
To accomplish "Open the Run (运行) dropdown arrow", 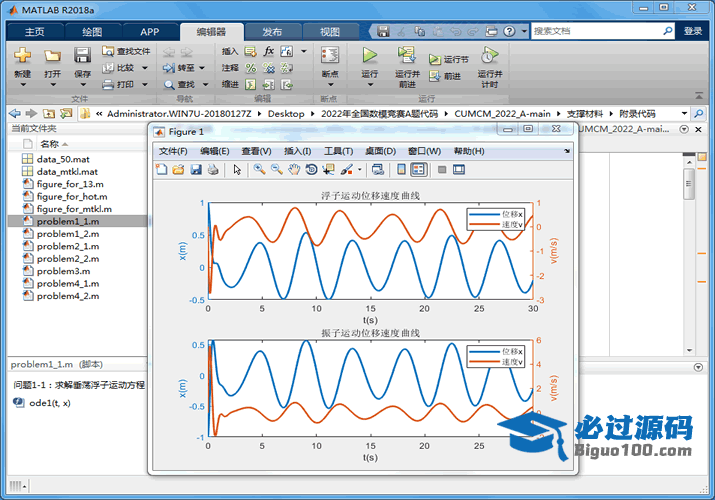I will click(370, 85).
